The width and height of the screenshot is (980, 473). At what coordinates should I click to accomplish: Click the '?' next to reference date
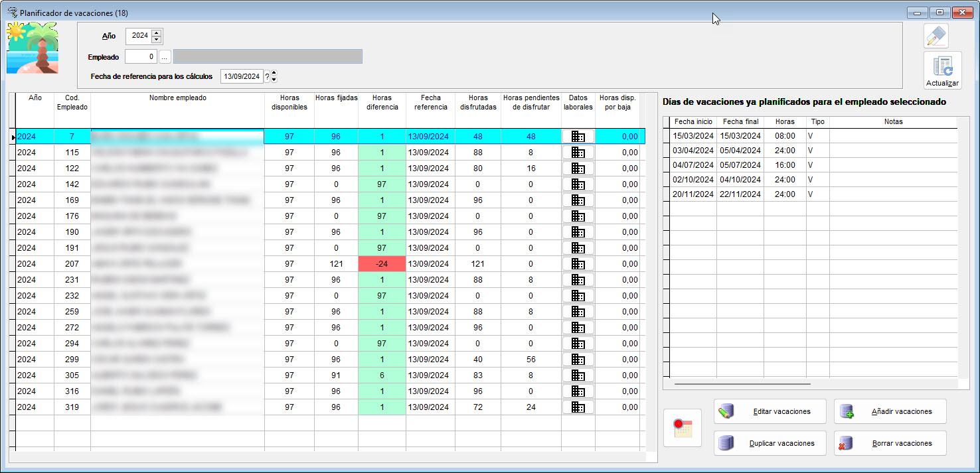click(267, 77)
